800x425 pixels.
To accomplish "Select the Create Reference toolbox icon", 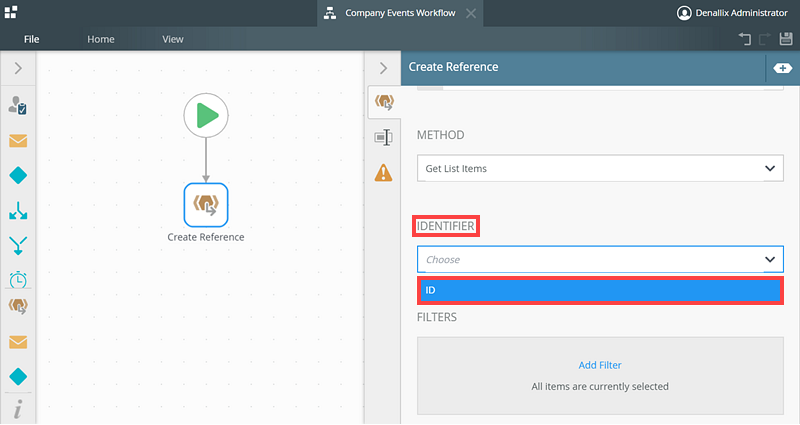I will click(x=18, y=306).
